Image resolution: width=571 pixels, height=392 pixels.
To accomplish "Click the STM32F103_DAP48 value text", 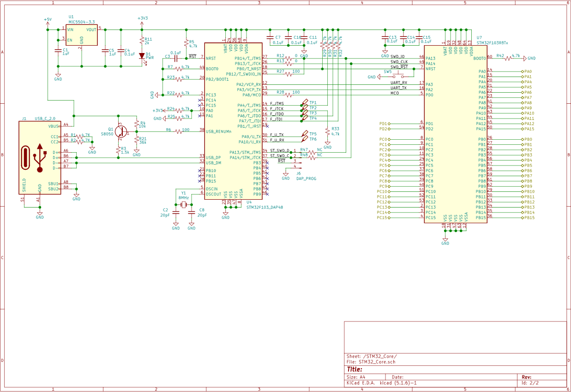I will point(264,208).
